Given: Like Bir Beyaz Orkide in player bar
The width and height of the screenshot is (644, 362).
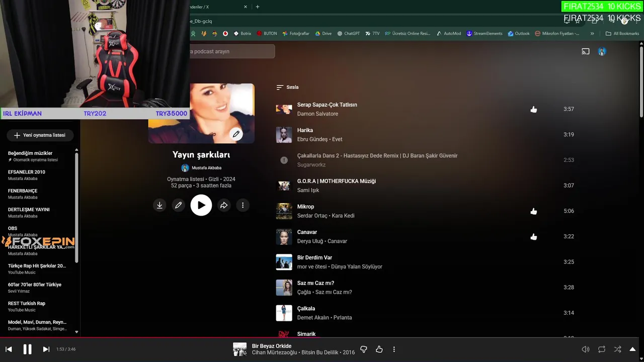Looking at the screenshot, I should click(x=379, y=349).
